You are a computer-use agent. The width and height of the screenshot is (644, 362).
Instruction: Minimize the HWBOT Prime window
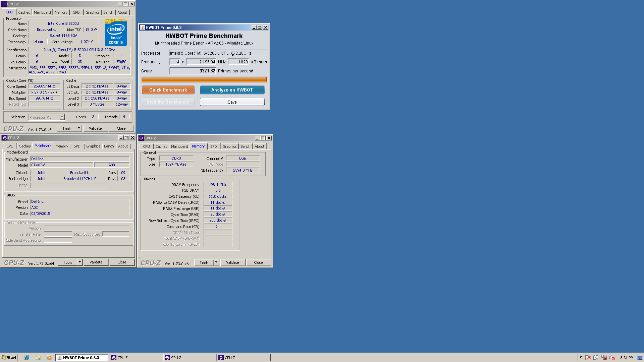click(x=254, y=27)
